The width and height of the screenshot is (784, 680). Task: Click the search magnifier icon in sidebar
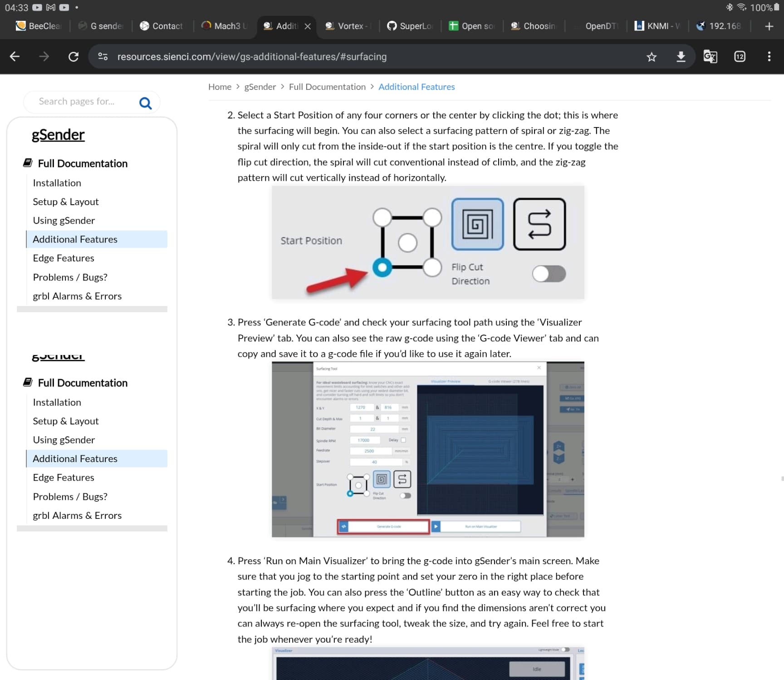[145, 103]
